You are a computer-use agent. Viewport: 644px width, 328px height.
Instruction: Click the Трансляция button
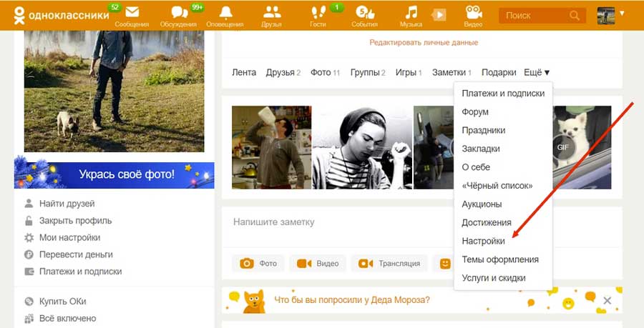(x=389, y=263)
